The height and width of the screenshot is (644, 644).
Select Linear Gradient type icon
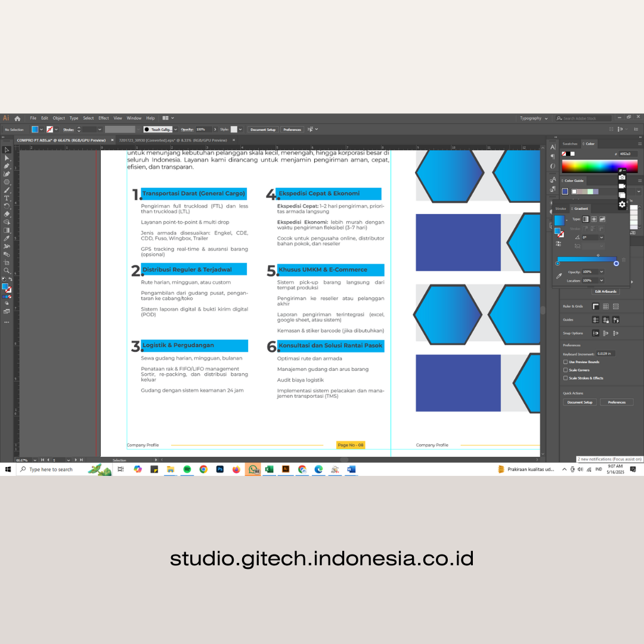586,219
